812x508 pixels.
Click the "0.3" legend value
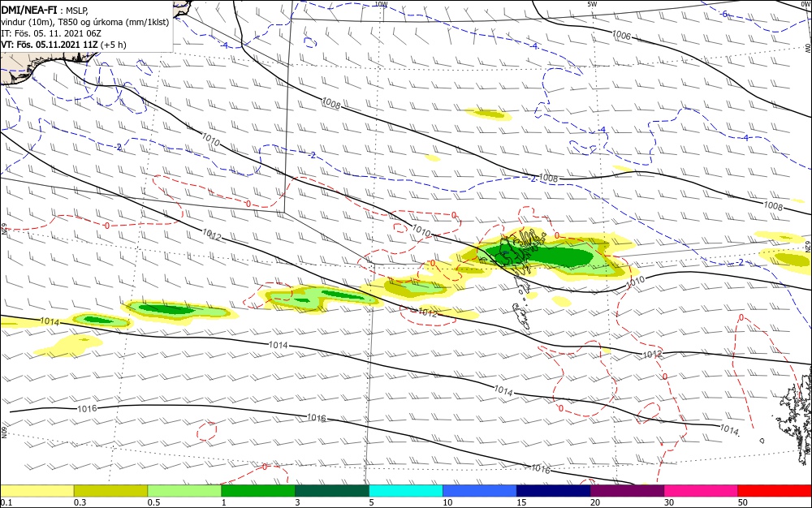80,502
